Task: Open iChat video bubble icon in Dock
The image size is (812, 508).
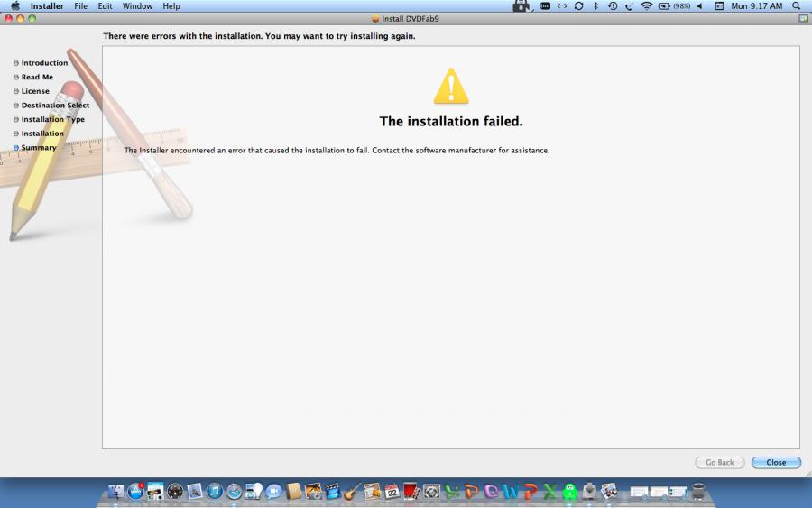Action: 273,491
